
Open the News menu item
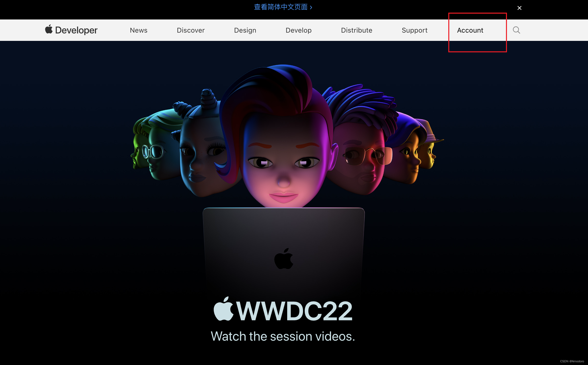point(139,30)
